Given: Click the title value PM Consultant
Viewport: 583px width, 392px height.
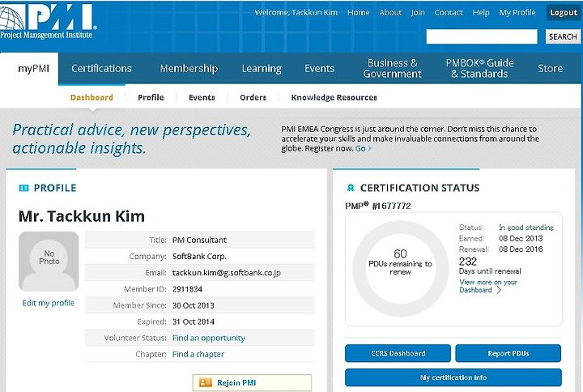Looking at the screenshot, I should point(199,240).
